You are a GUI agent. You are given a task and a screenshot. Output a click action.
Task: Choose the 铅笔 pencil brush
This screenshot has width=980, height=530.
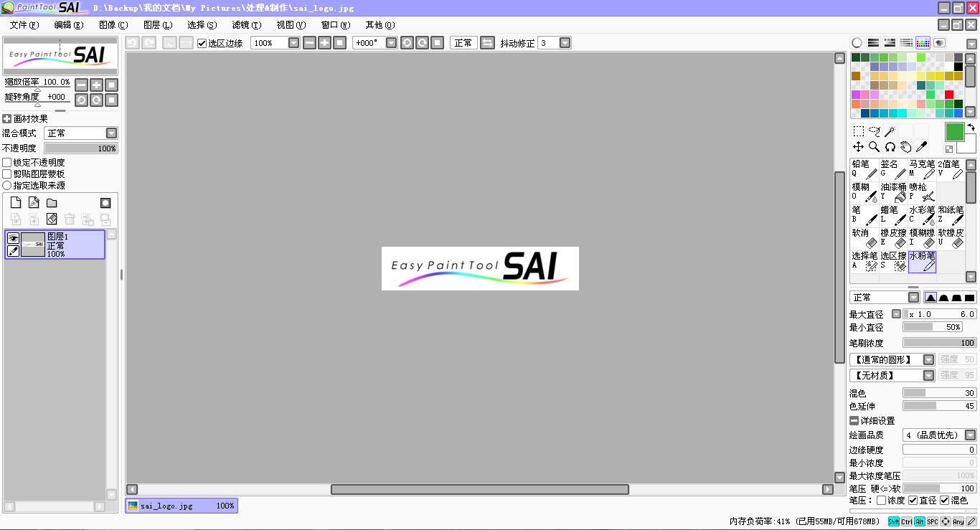point(864,169)
